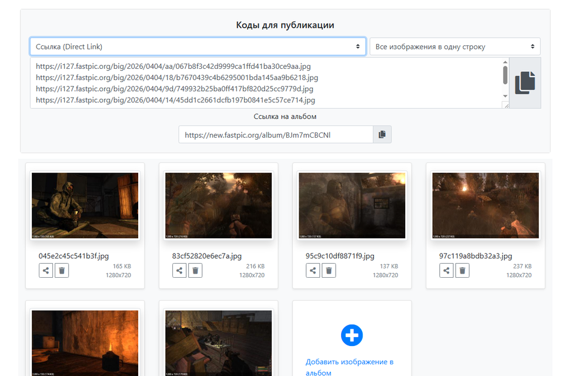Open the Ссылка (Direct Link) dropdown

pos(198,46)
